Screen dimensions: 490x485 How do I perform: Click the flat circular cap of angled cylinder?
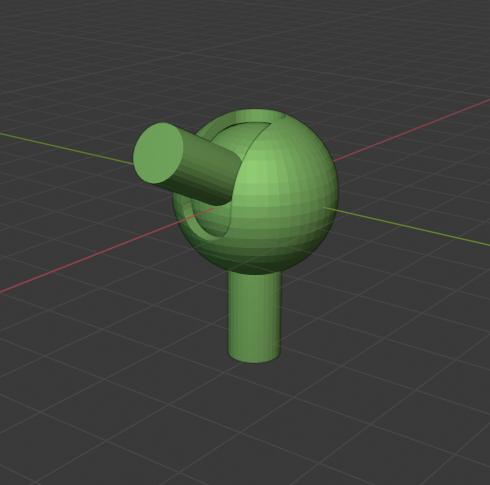[x=158, y=153]
